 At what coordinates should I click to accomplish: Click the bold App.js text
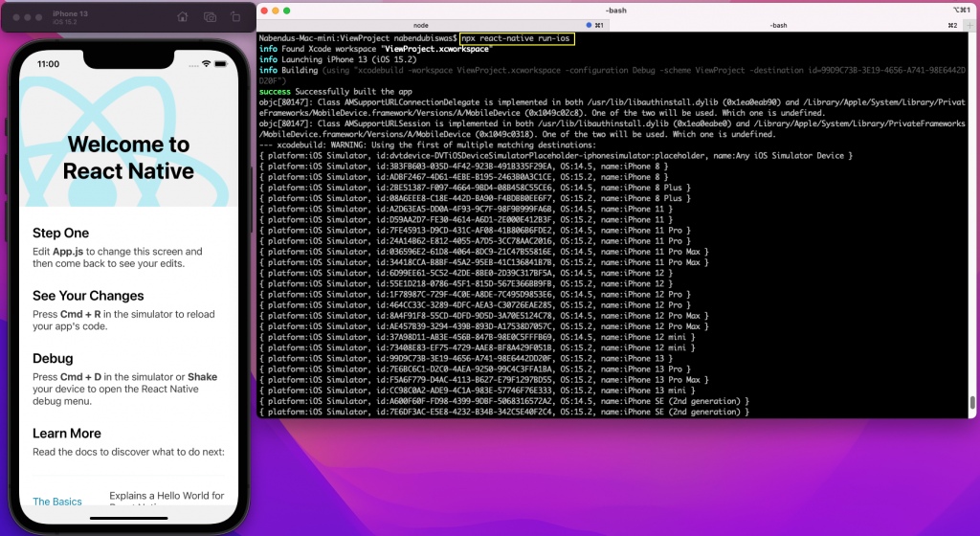pyautogui.click(x=68, y=252)
